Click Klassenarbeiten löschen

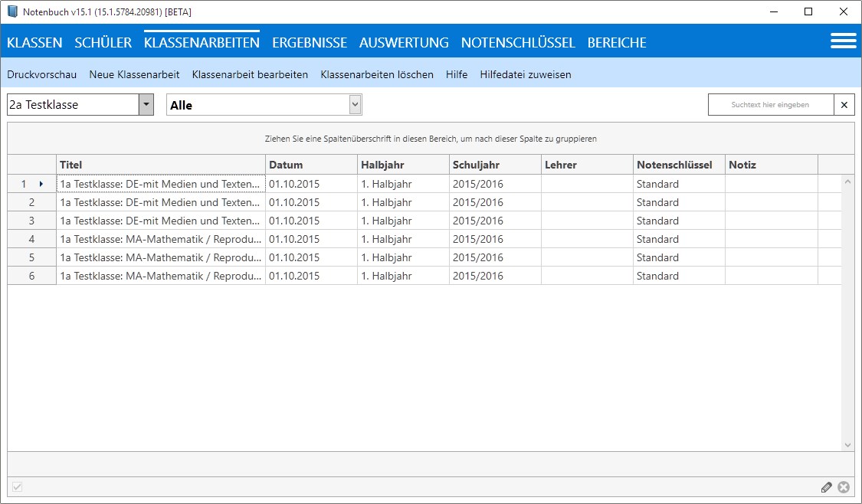point(377,74)
